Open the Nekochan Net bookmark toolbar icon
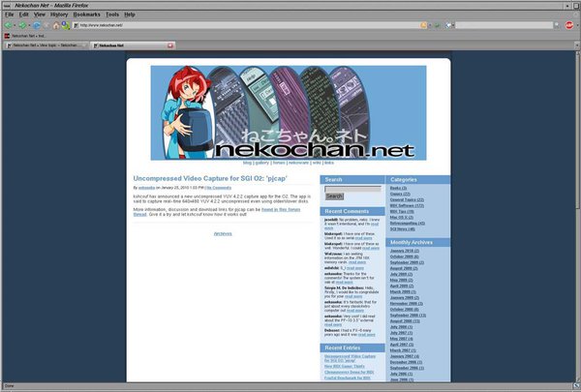Viewport: 581px width, 392px height. [x=7, y=36]
